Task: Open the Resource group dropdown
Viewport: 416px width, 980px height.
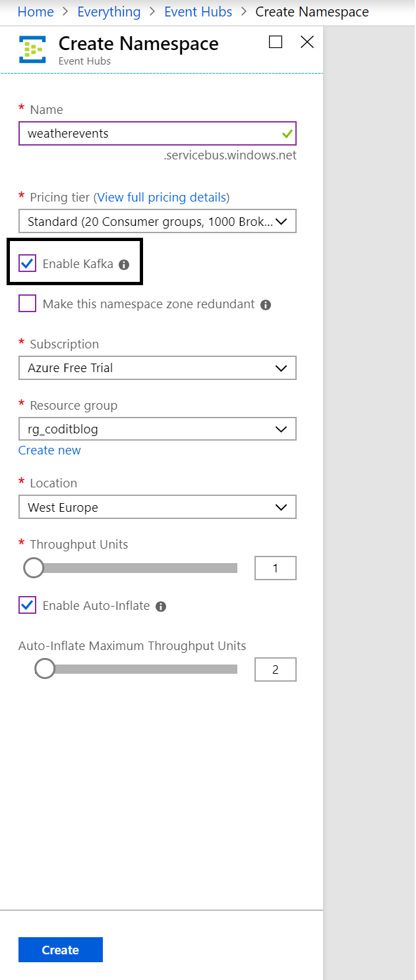Action: (x=158, y=429)
